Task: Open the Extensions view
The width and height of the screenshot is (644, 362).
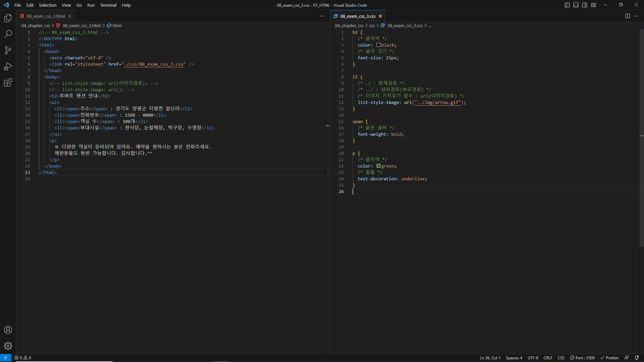Action: tap(8, 82)
